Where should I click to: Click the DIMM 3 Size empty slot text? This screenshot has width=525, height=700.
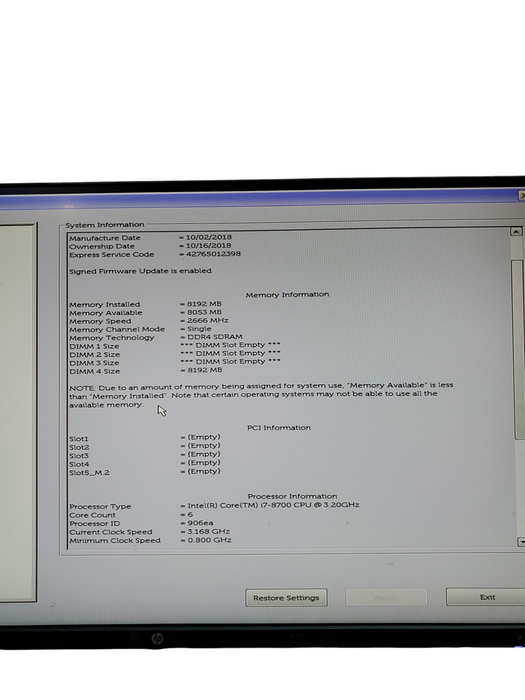(x=230, y=361)
